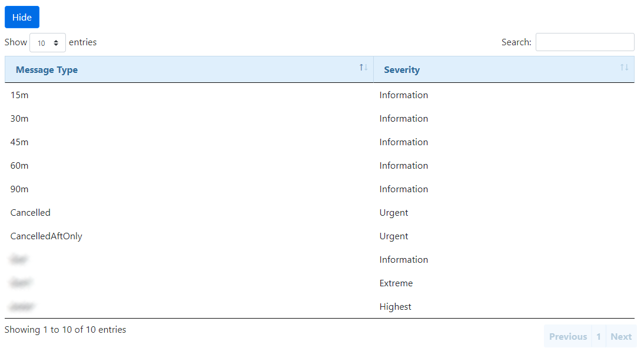Go to the Next pagination page
Image resolution: width=644 pixels, height=348 pixels.
(x=621, y=336)
